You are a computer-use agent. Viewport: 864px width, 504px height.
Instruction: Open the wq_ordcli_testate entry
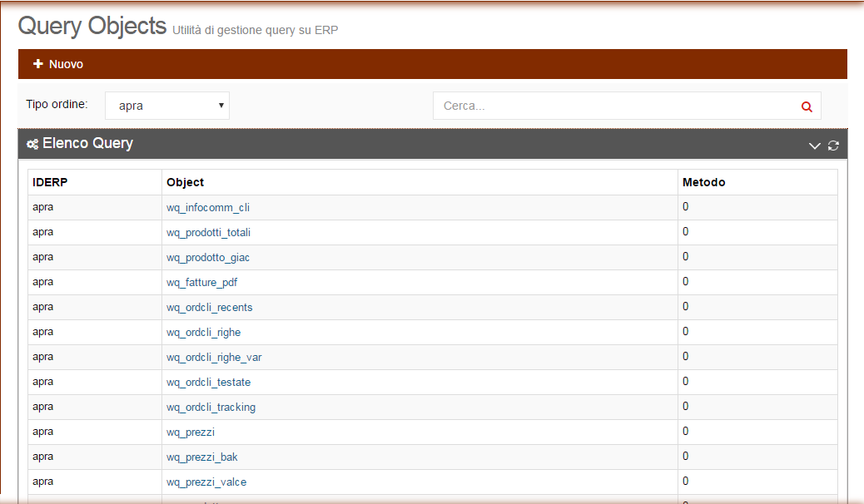tap(208, 382)
